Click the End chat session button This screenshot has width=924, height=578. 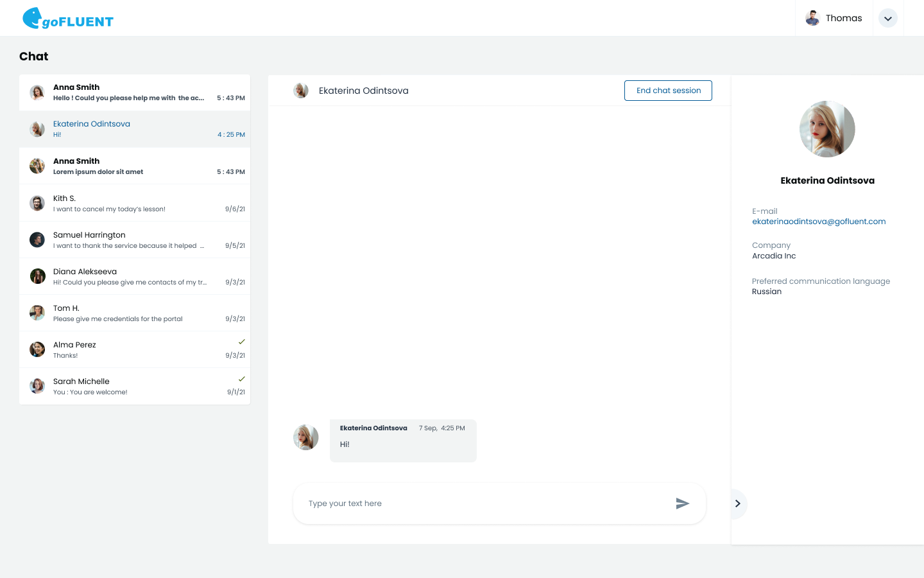[668, 90]
